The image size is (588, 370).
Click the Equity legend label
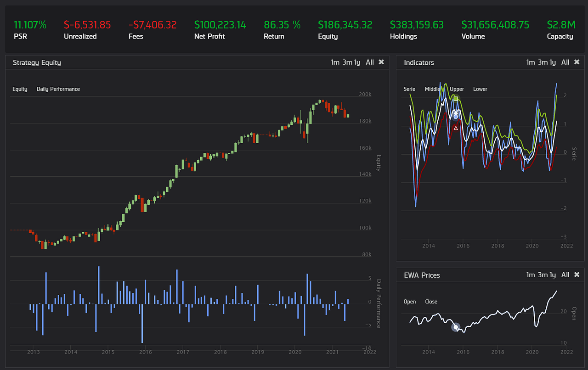(20, 89)
